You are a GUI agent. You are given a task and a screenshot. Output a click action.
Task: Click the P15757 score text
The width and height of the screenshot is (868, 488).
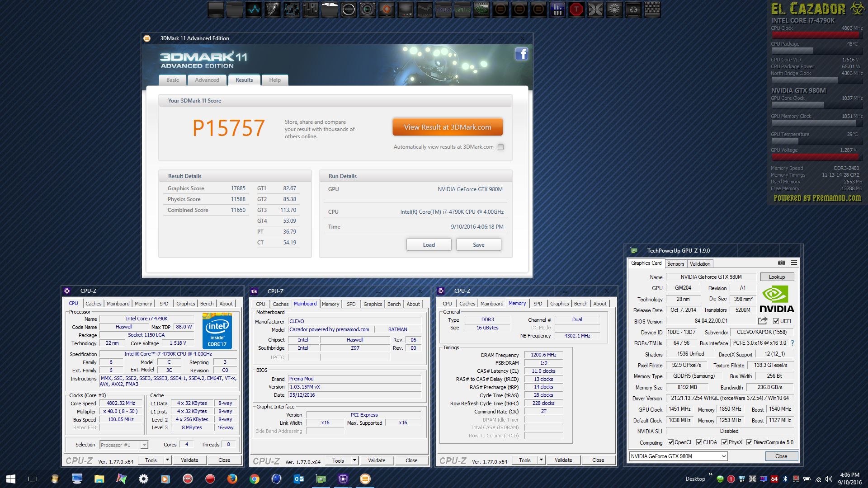click(x=229, y=128)
